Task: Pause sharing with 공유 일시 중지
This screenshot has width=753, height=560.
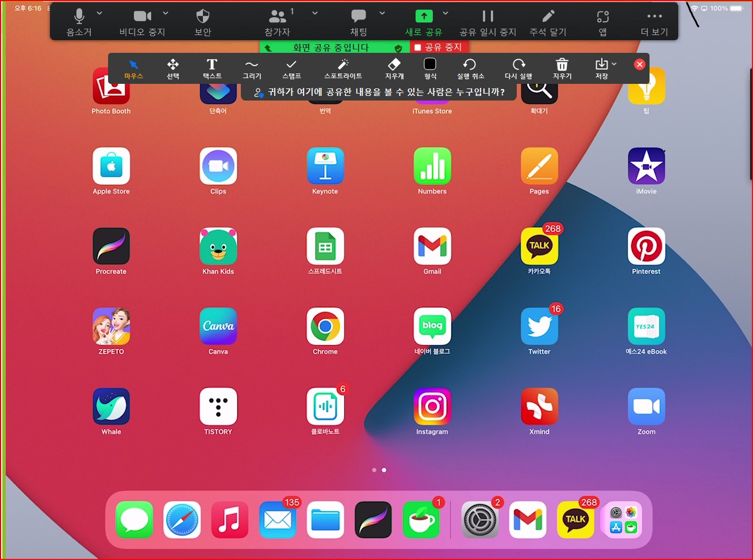Action: (488, 22)
